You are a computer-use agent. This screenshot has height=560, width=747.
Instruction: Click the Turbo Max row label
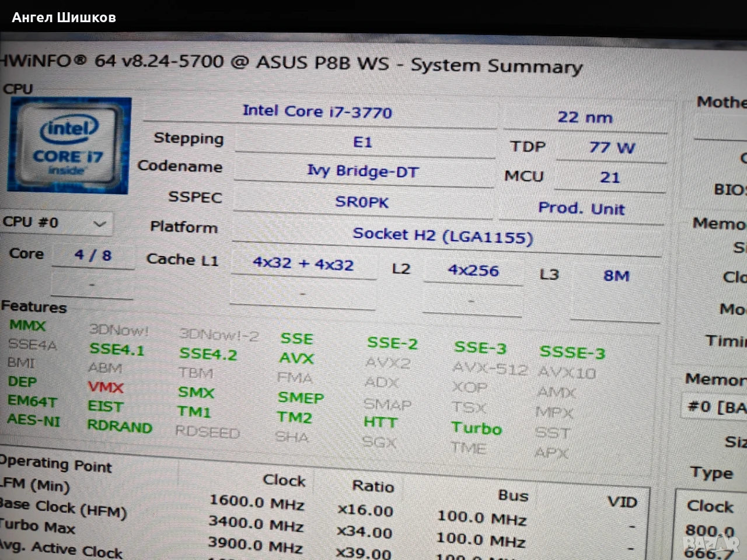37,526
